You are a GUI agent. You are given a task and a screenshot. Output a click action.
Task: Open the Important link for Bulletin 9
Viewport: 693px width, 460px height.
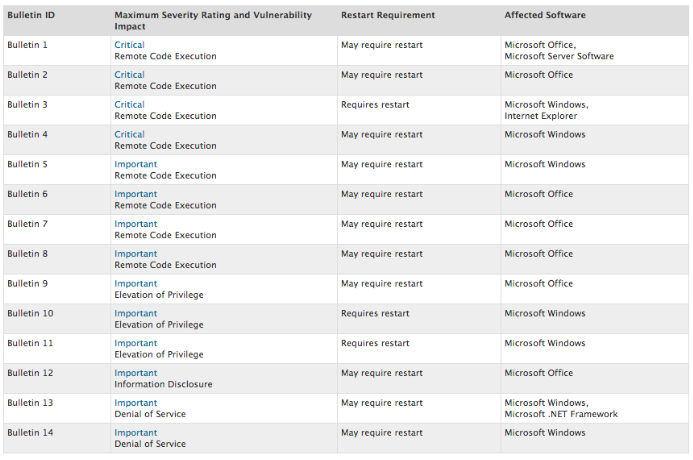[x=136, y=284]
